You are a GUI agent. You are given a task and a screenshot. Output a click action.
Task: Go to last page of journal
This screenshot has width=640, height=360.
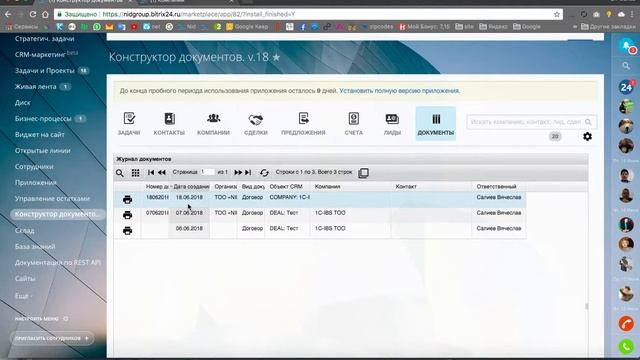(x=248, y=173)
